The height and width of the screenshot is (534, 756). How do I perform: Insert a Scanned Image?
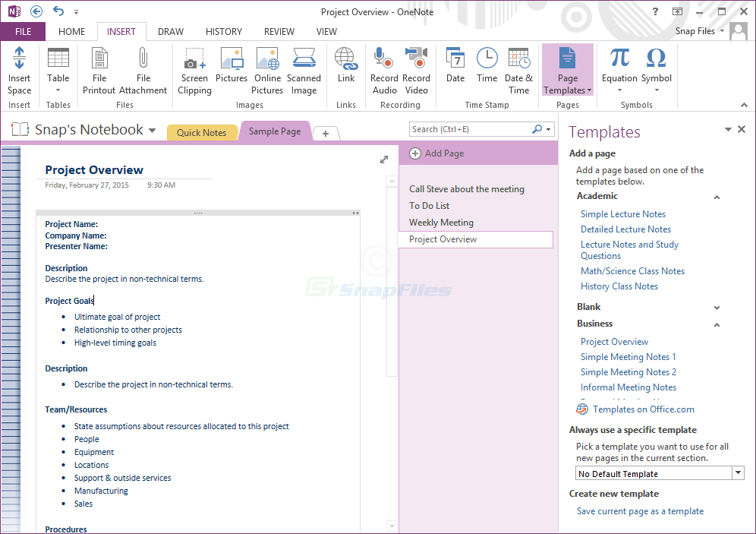pyautogui.click(x=304, y=71)
